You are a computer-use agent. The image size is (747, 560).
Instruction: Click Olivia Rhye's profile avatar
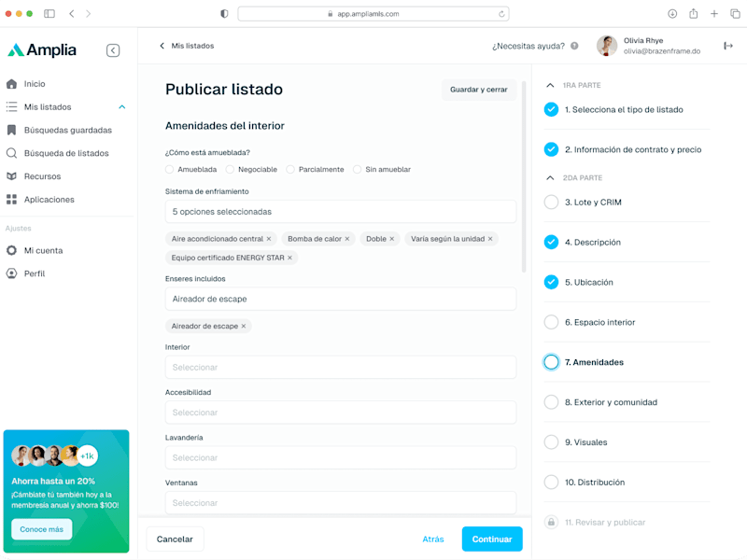tap(607, 46)
